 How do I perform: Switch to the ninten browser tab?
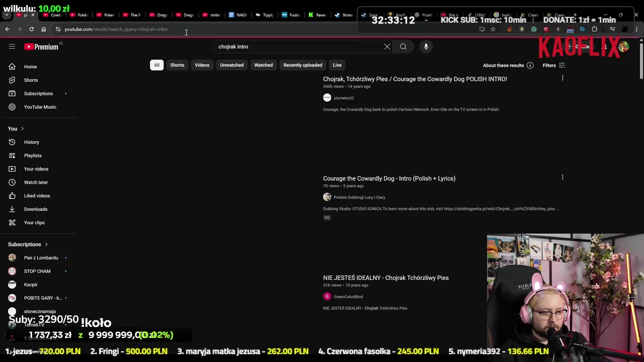click(211, 15)
